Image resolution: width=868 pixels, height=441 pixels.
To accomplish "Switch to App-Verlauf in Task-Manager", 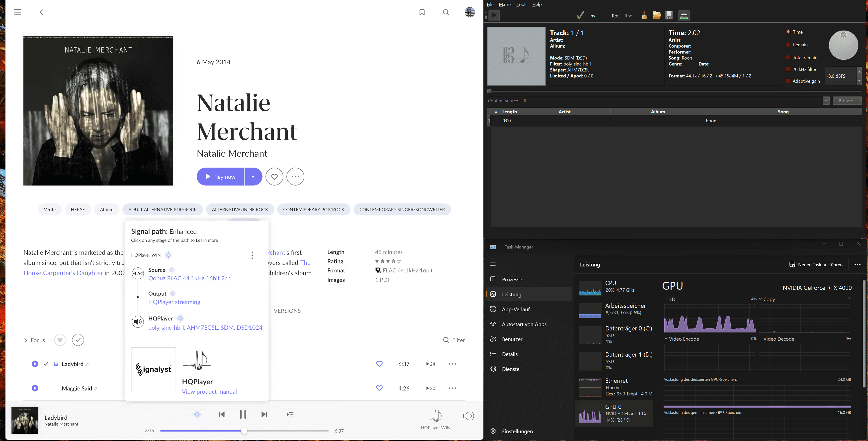I will [529, 309].
